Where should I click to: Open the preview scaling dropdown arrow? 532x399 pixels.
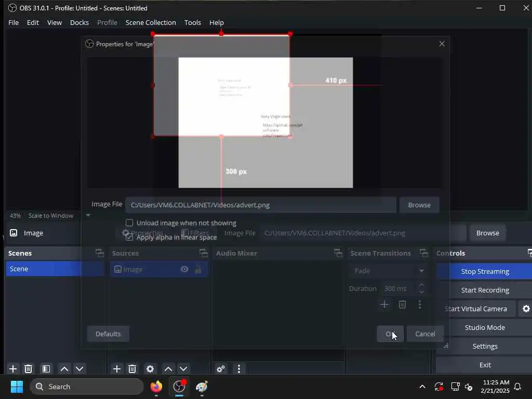point(88,215)
